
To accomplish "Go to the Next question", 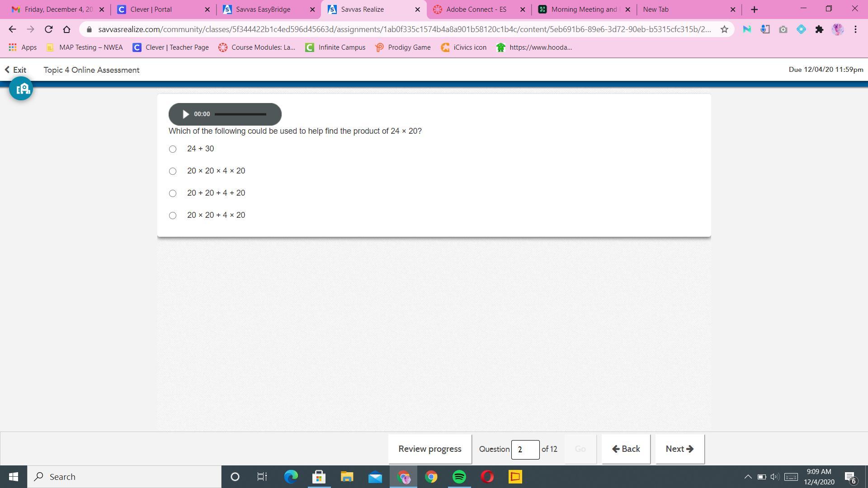I will pos(679,449).
